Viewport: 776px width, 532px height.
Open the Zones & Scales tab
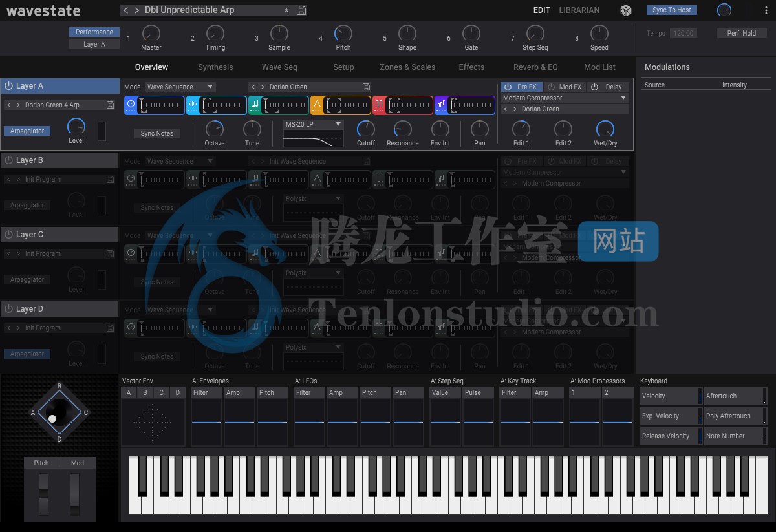click(407, 67)
